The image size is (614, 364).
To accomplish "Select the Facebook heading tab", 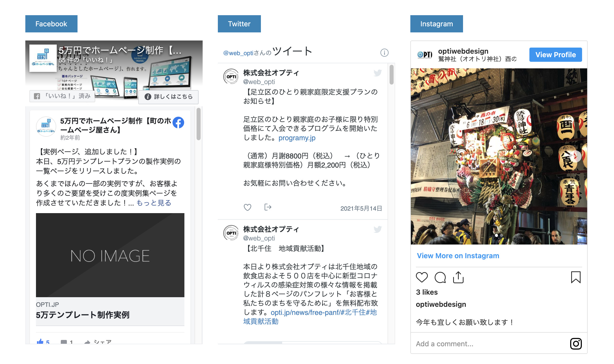I will pos(51,24).
